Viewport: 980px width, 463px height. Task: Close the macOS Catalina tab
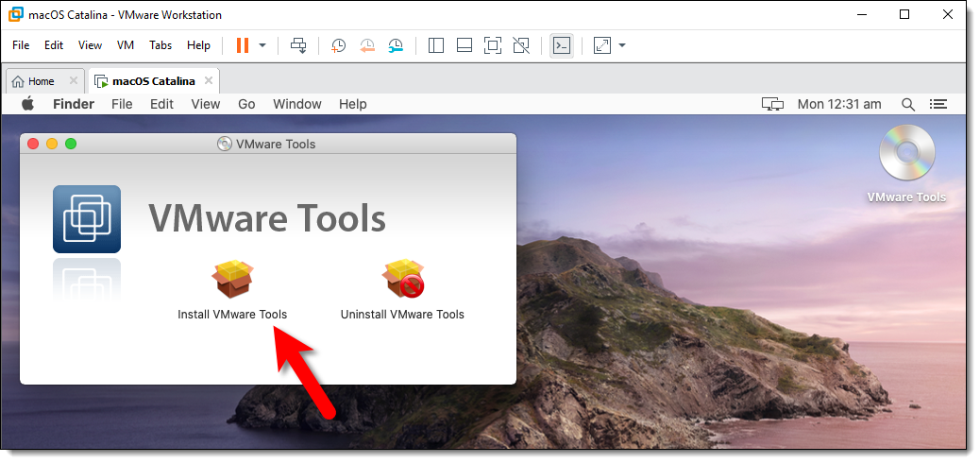pos(209,80)
